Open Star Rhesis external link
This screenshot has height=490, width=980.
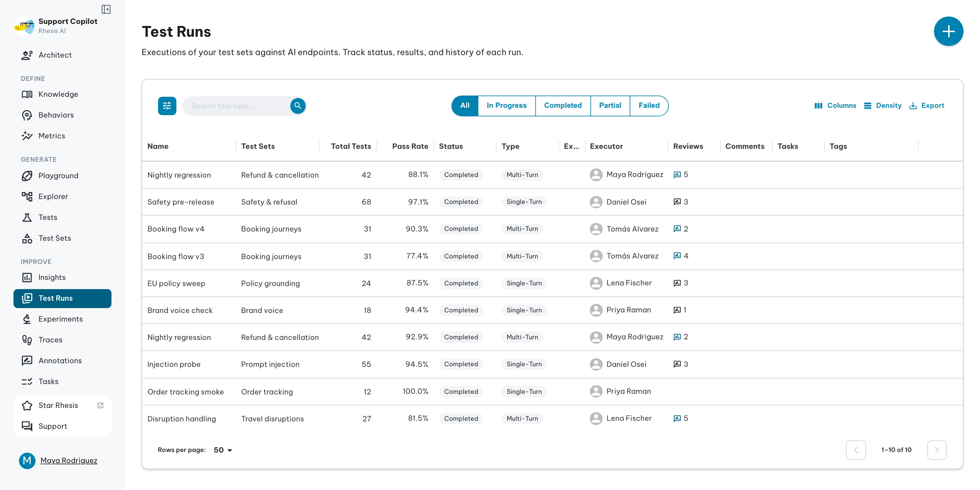[62, 405]
